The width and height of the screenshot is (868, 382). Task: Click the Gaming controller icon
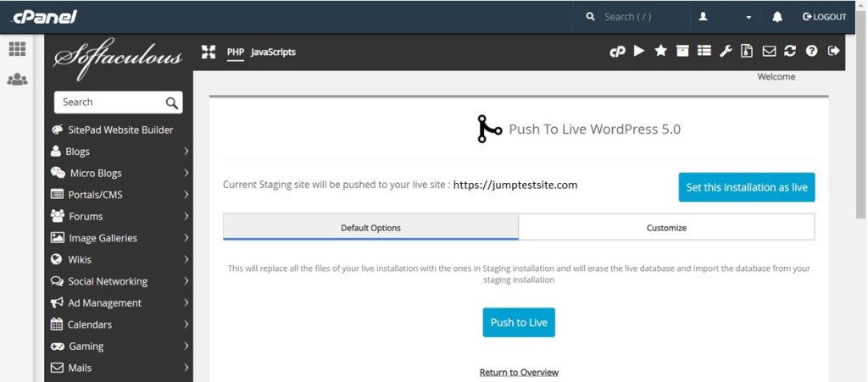click(x=57, y=346)
